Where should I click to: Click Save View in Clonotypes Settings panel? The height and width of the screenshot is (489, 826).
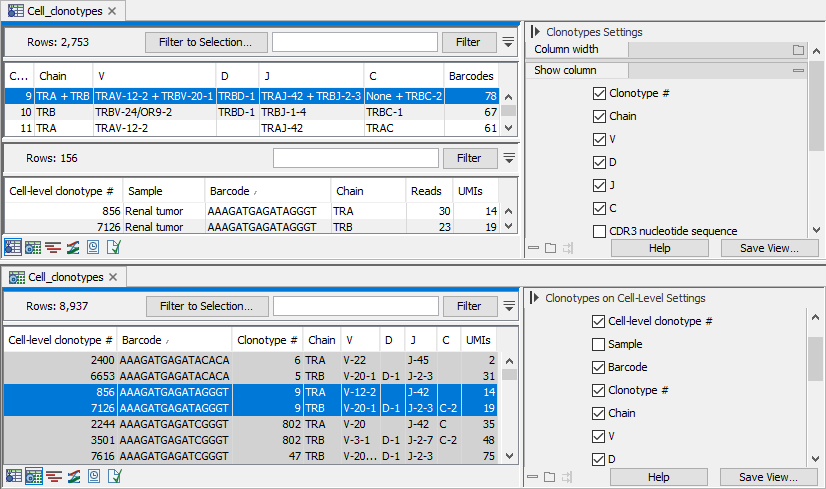click(x=768, y=248)
